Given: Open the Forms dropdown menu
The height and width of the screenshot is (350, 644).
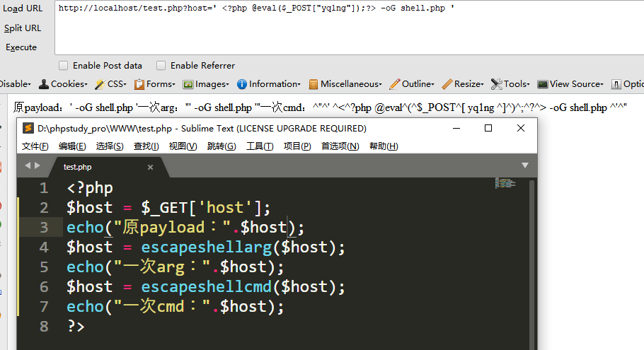Looking at the screenshot, I should click(161, 84).
